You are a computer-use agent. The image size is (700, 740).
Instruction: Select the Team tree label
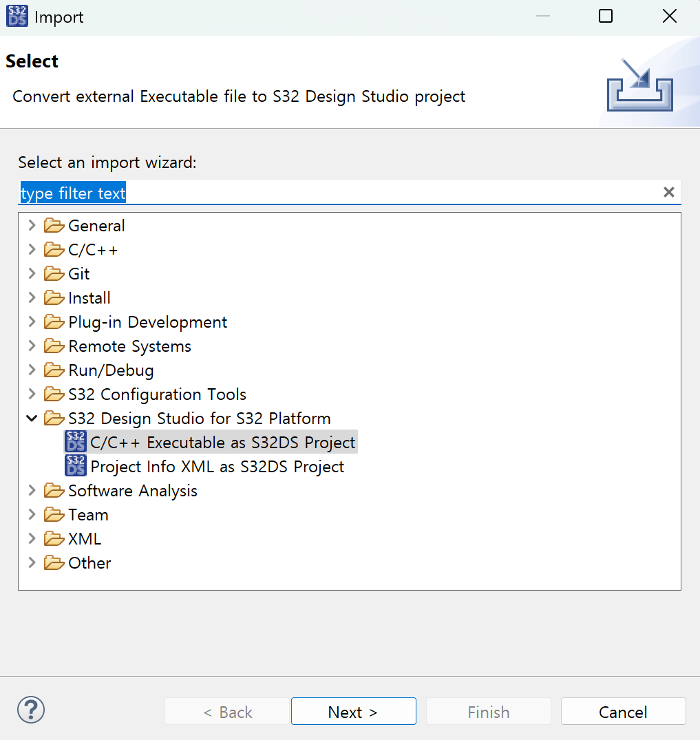tap(88, 514)
